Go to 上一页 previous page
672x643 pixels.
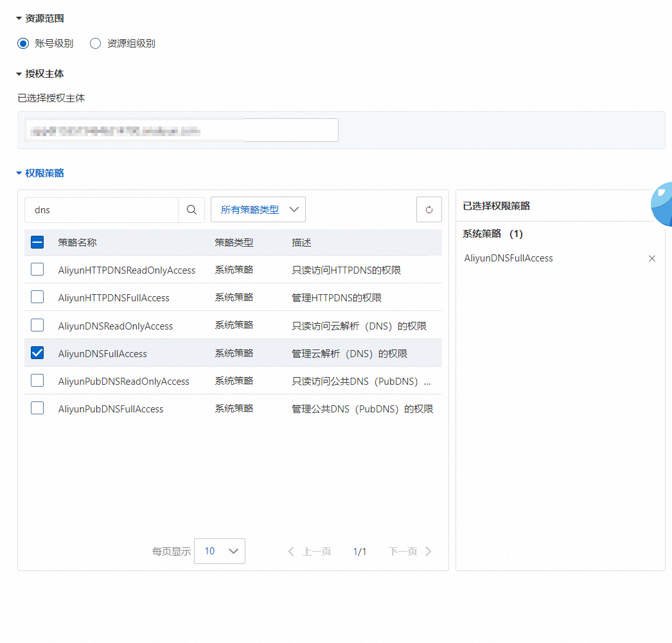point(310,551)
